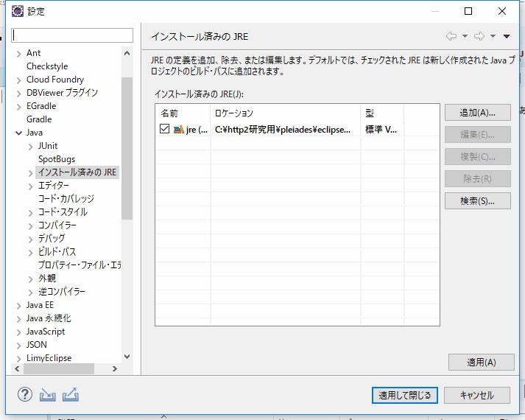Toggle the jre checkbox in the table
525x420 pixels.
[x=164, y=129]
